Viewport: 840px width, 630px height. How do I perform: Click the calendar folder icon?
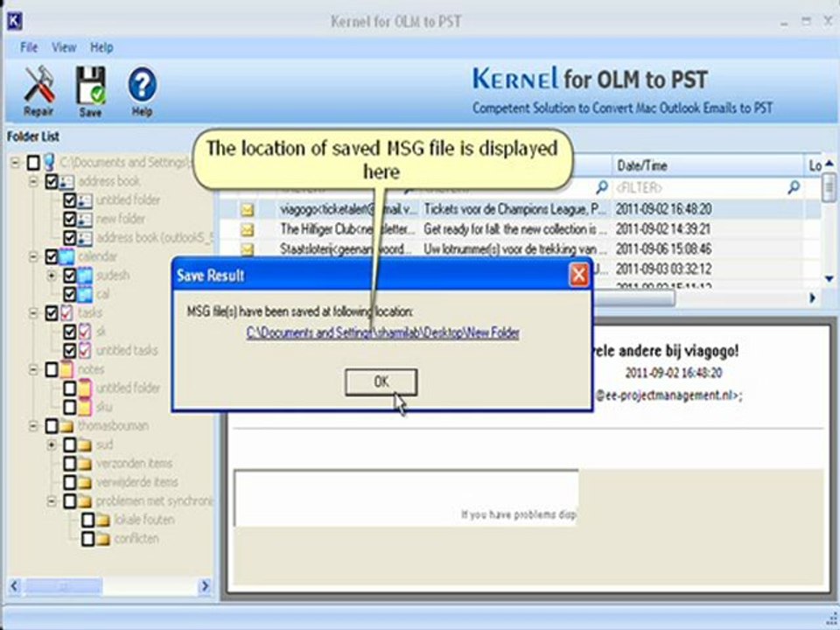pos(67,256)
